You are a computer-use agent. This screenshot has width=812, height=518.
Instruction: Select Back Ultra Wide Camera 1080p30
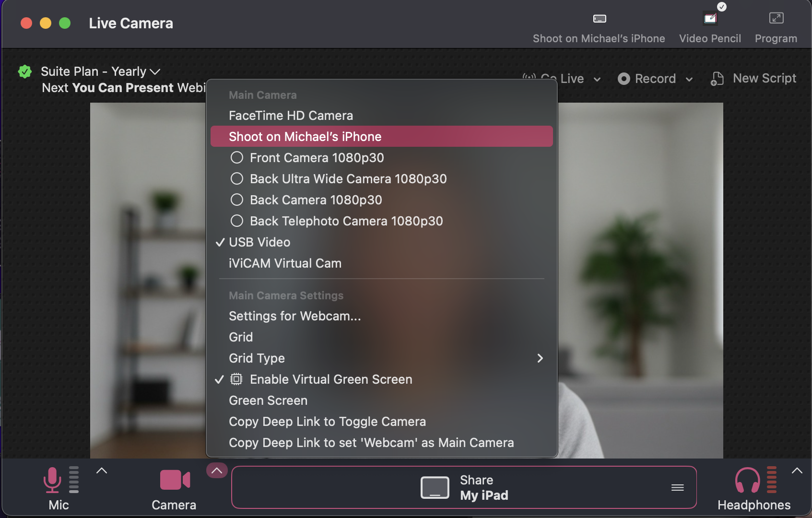(382, 179)
